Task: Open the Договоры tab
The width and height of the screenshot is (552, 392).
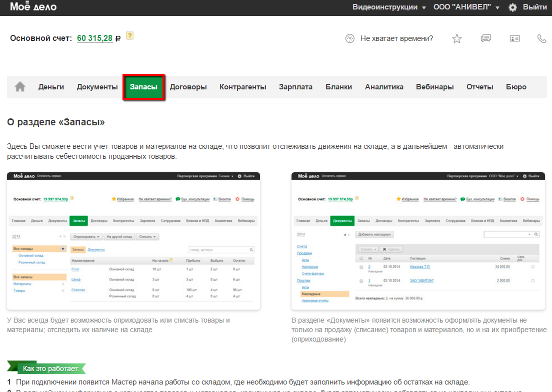Action: pyautogui.click(x=188, y=87)
